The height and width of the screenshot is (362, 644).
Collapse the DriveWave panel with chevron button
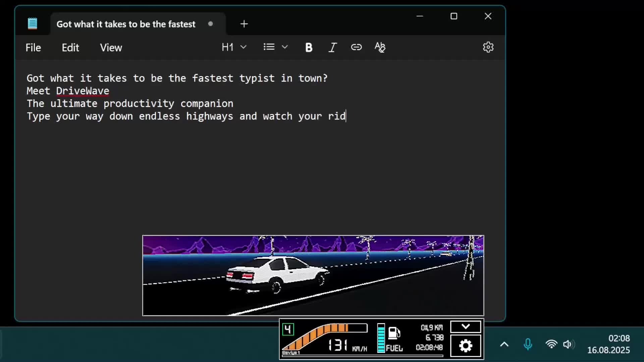pyautogui.click(x=466, y=326)
